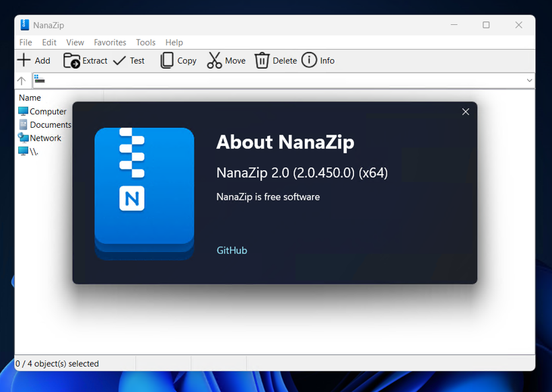Open the Info toolbar icon
552x392 pixels.
coord(309,61)
